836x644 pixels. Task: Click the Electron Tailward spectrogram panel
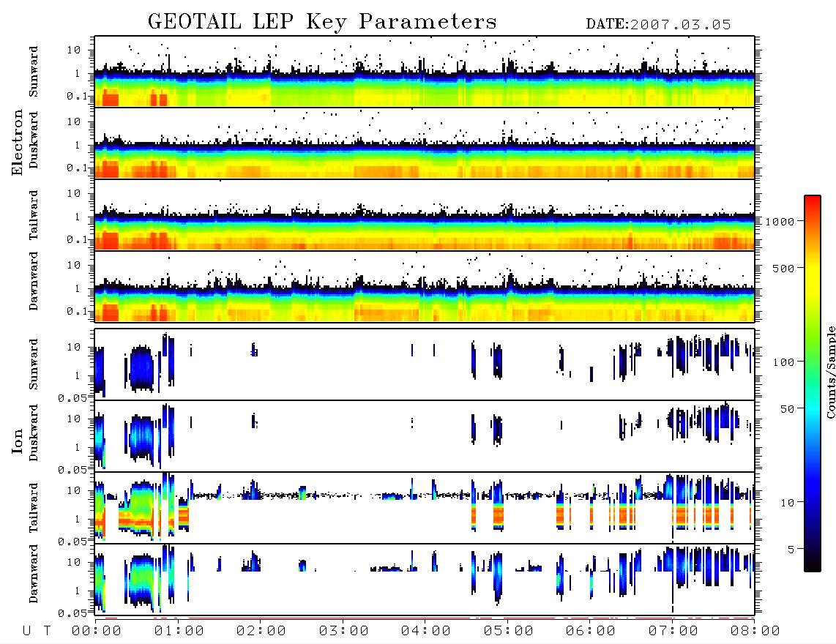coord(425,215)
